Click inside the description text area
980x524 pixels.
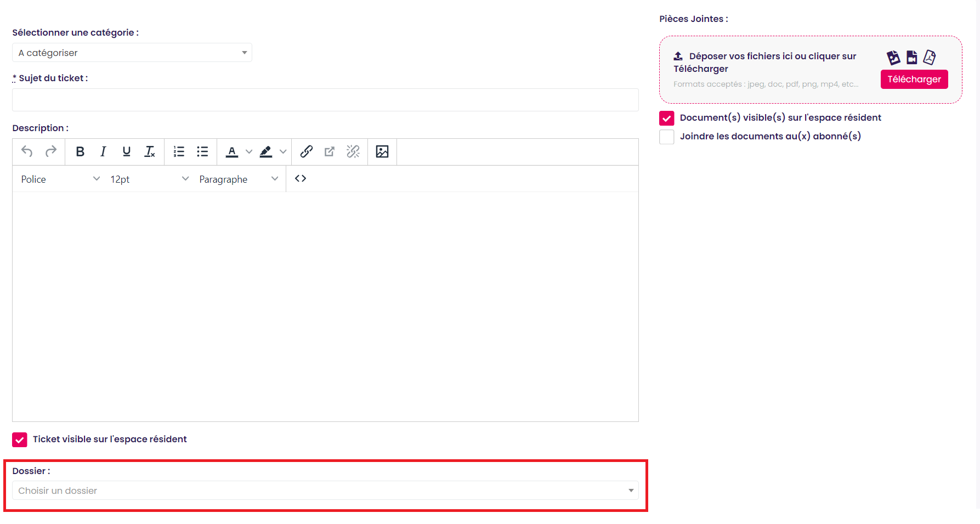point(326,306)
